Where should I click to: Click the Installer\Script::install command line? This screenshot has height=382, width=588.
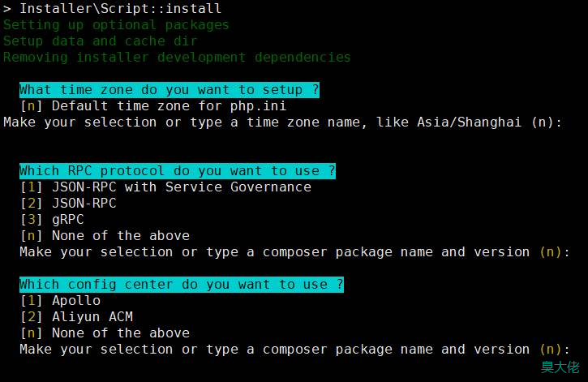coord(112,9)
